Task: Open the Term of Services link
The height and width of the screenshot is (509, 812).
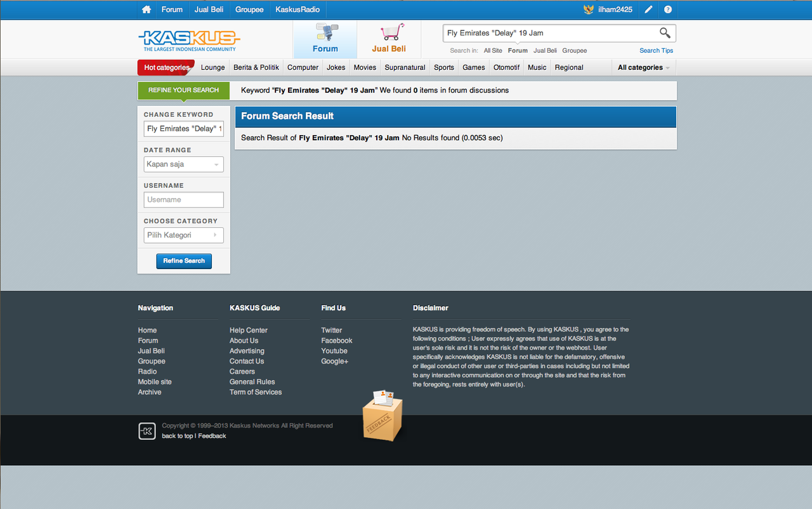Action: 256,392
